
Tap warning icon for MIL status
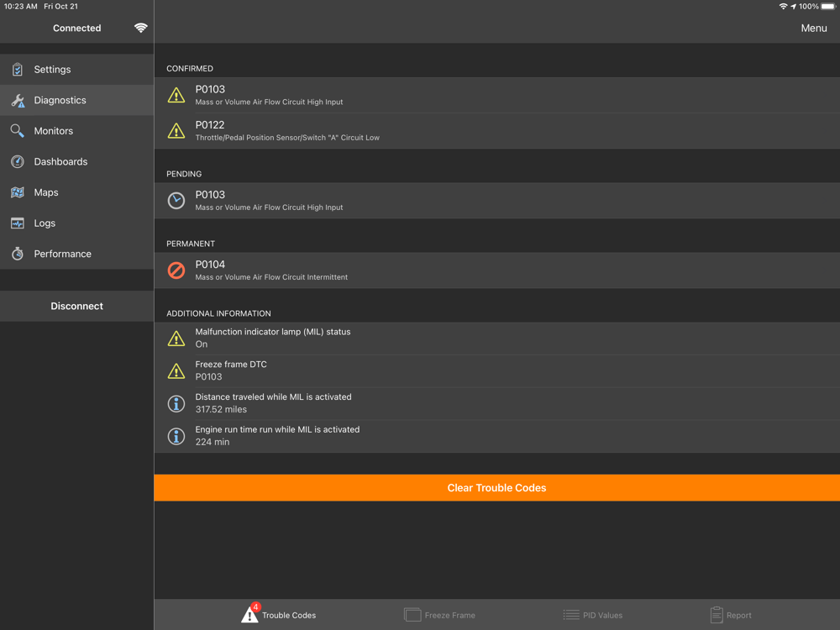coord(176,339)
